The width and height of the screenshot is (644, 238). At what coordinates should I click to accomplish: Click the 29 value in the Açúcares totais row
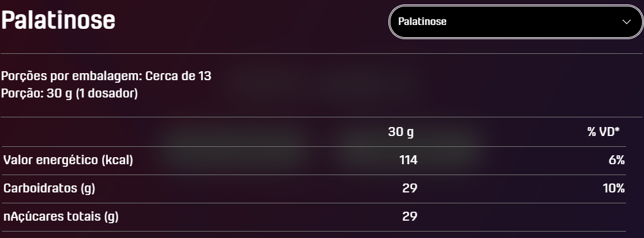pos(410,216)
